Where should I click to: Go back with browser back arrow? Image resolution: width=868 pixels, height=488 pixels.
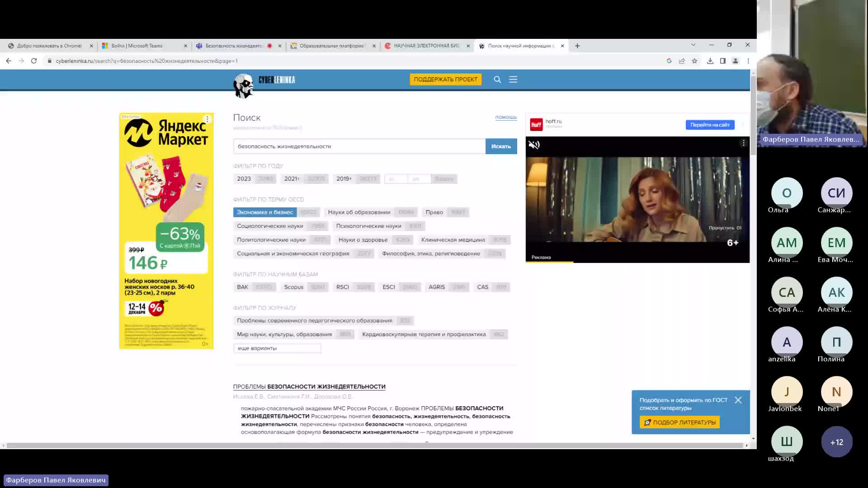[9, 61]
